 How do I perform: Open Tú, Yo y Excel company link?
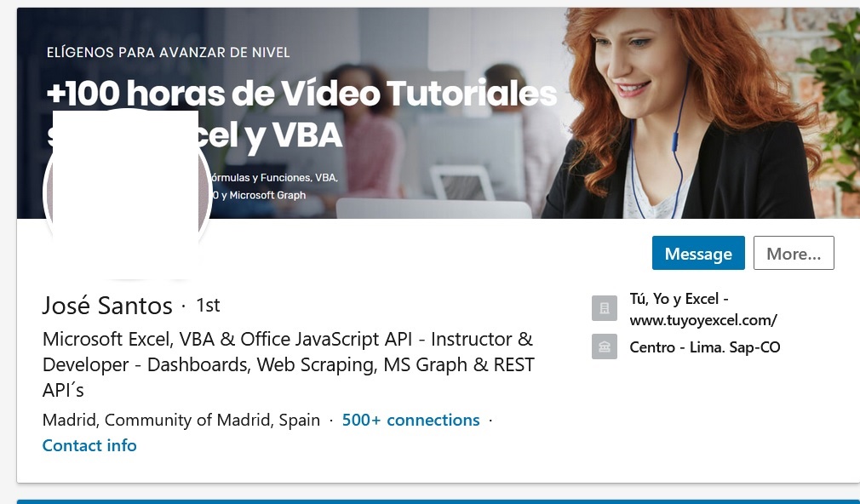[703, 309]
